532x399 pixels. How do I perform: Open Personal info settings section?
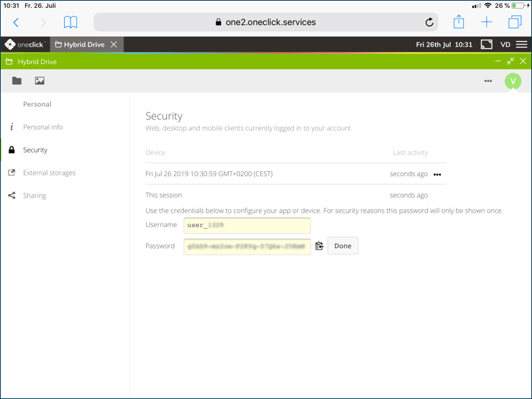tap(42, 127)
